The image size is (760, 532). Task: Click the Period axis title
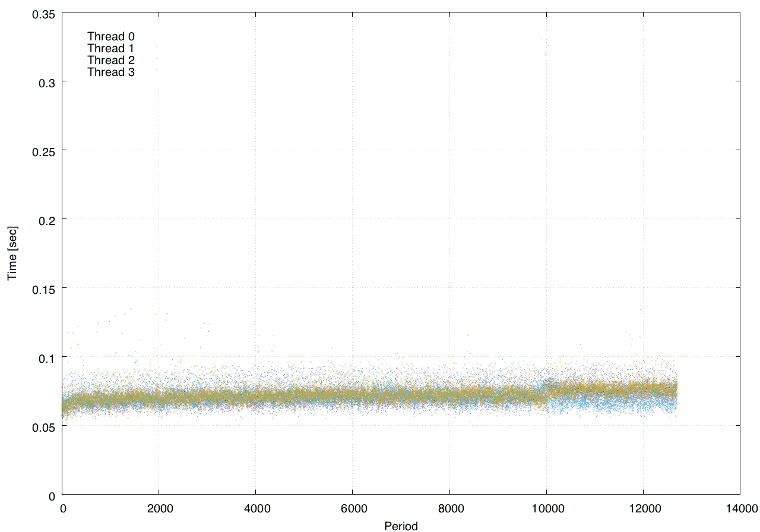(x=401, y=525)
